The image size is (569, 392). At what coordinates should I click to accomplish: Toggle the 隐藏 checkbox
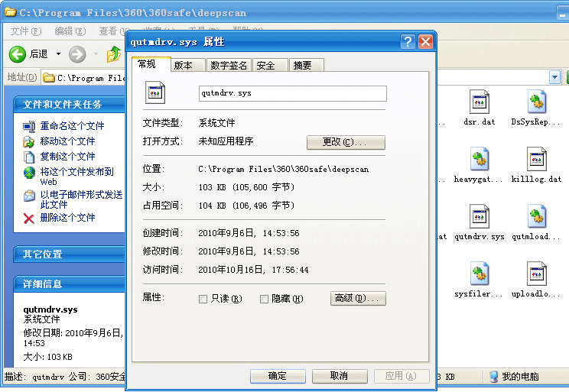pos(265,299)
